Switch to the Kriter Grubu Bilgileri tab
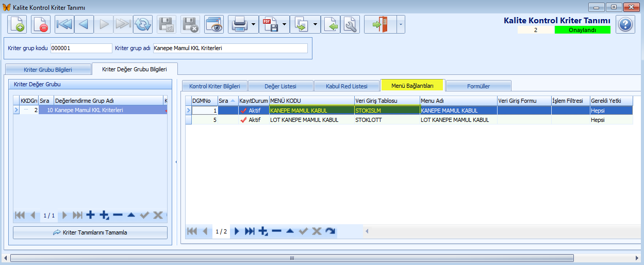 click(48, 69)
